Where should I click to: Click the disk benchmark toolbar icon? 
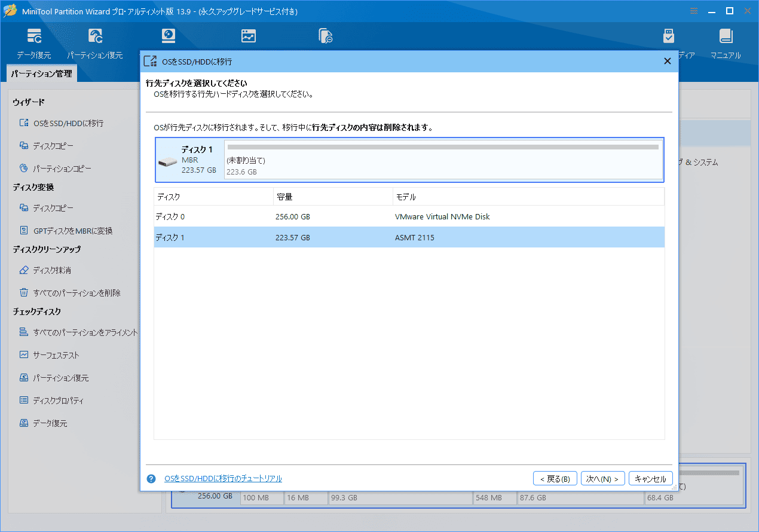coord(169,36)
